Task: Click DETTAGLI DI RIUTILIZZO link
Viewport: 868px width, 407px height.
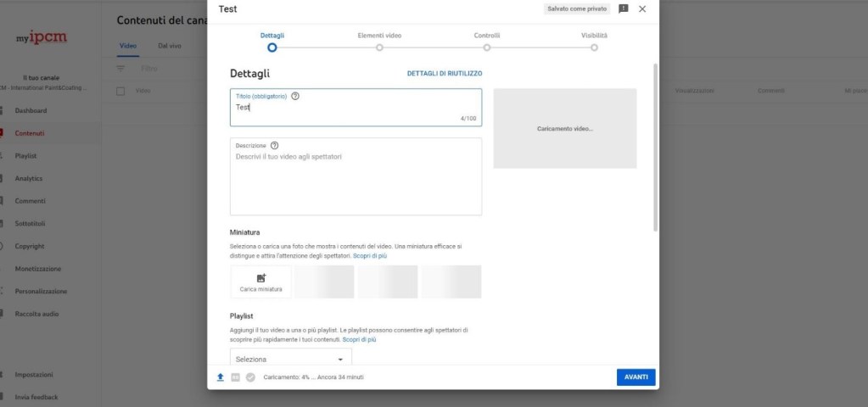Action: (444, 74)
